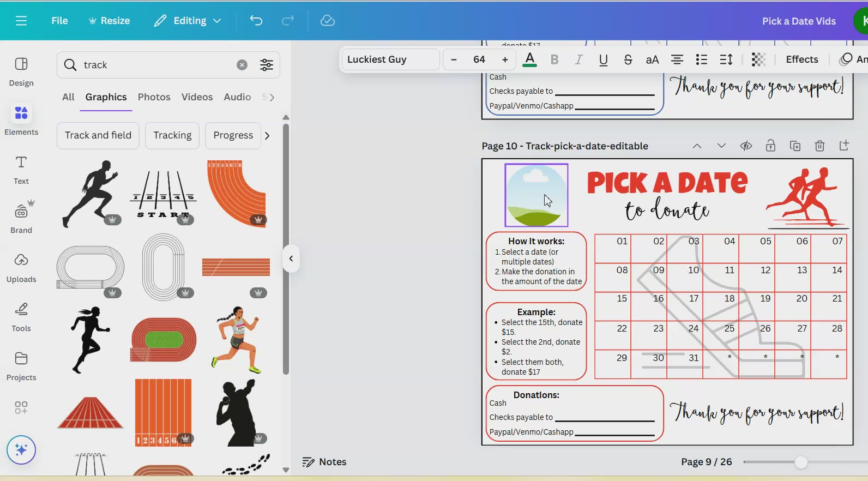868x481 pixels.
Task: Click the Magic assistant sparkle button
Action: point(21,450)
